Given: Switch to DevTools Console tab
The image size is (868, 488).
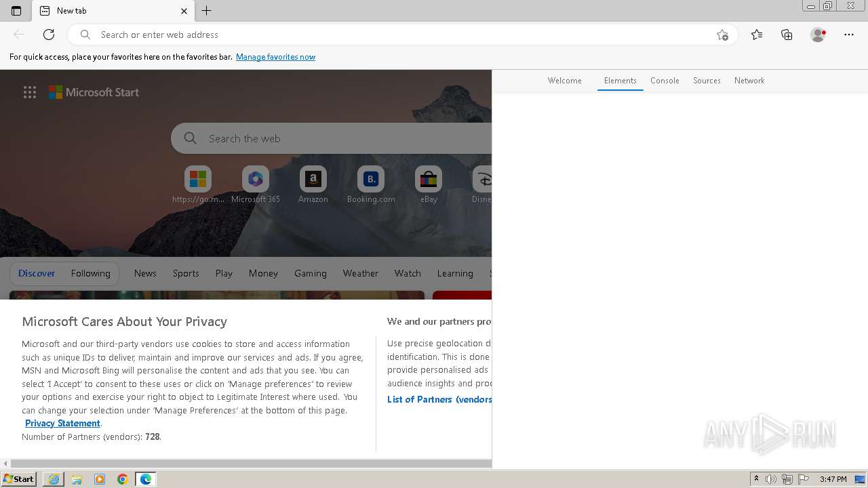Looking at the screenshot, I should (665, 80).
